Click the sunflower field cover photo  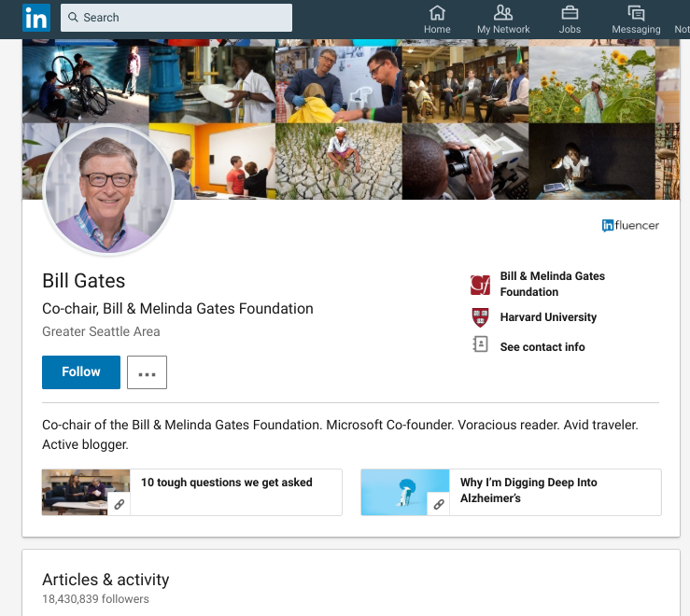[592, 85]
